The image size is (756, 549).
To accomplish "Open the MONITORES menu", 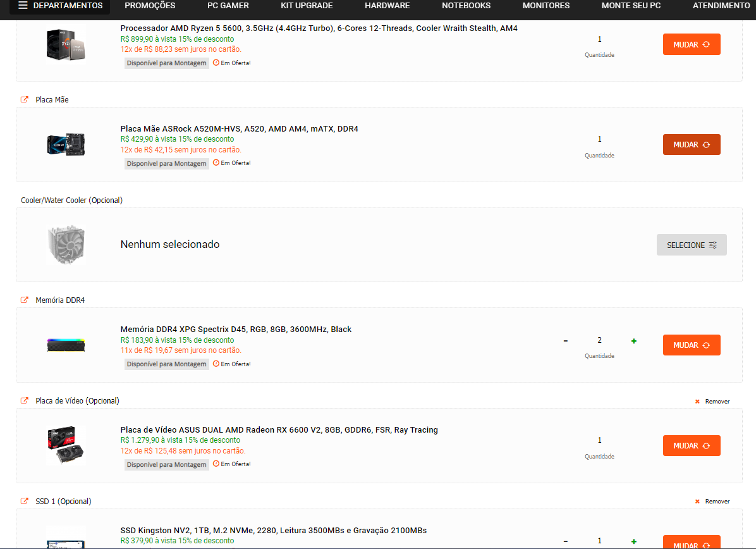I will coord(546,6).
